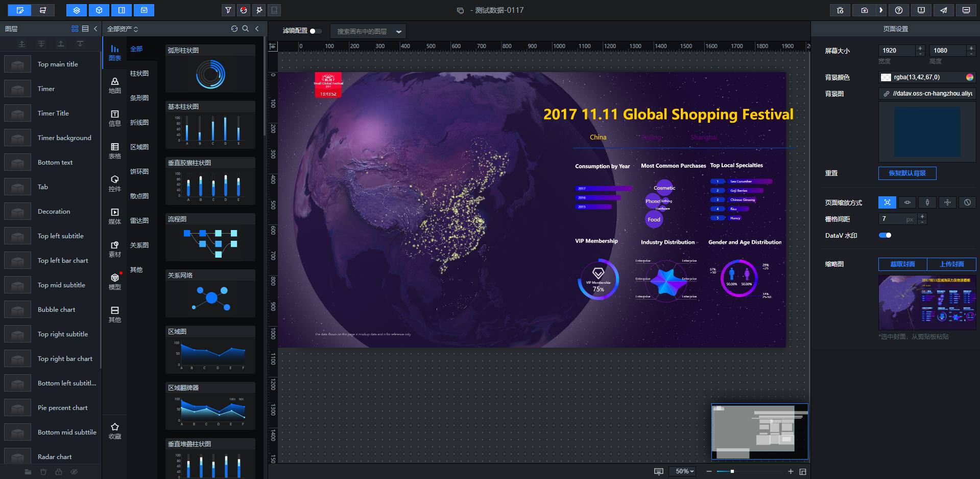Open the canvas layer search dropdown

coord(368,31)
